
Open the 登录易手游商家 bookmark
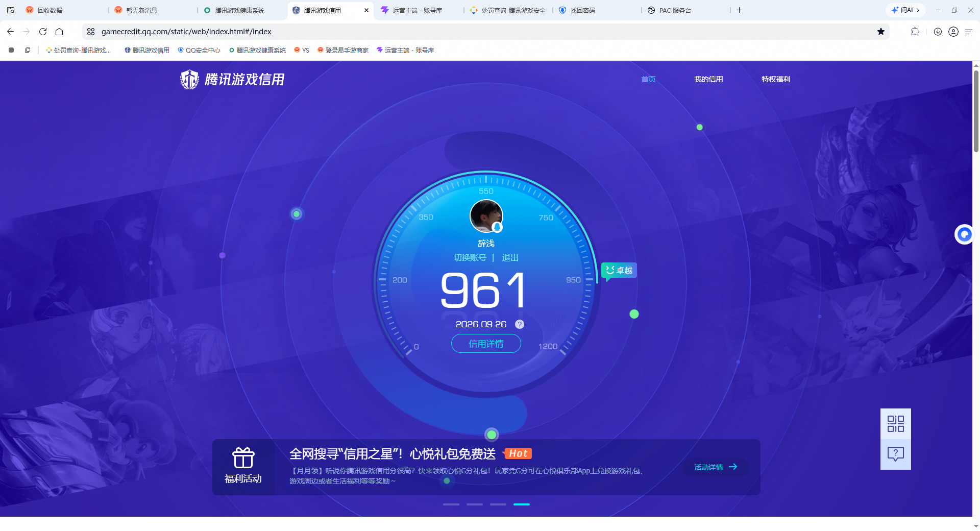[x=343, y=50]
